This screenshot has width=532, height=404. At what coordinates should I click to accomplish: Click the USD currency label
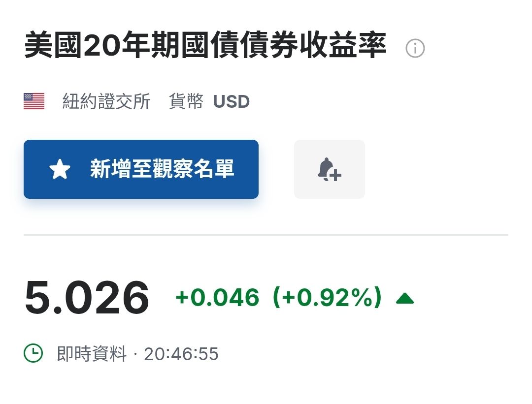232,102
